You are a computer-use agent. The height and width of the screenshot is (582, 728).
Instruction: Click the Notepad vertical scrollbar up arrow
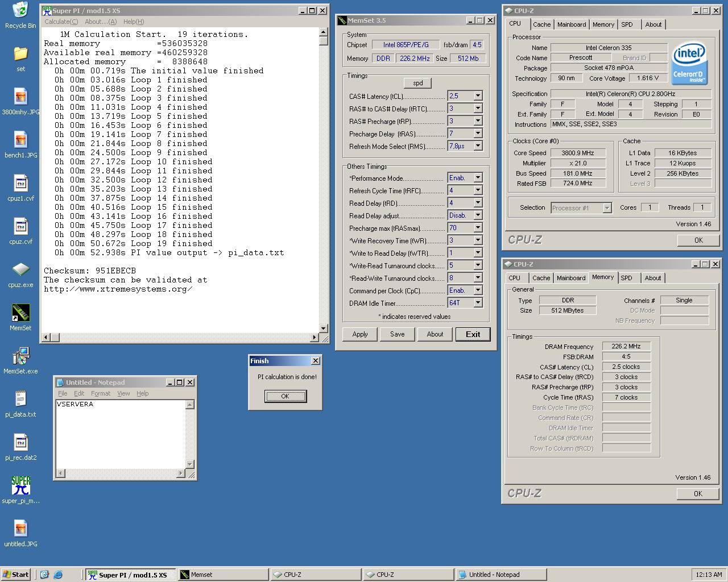190,404
